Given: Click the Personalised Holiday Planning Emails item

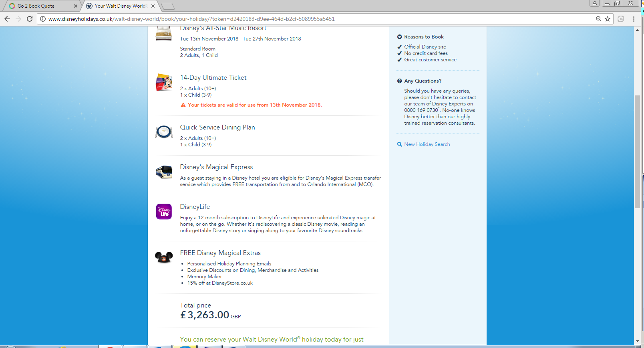Looking at the screenshot, I should coord(229,264).
